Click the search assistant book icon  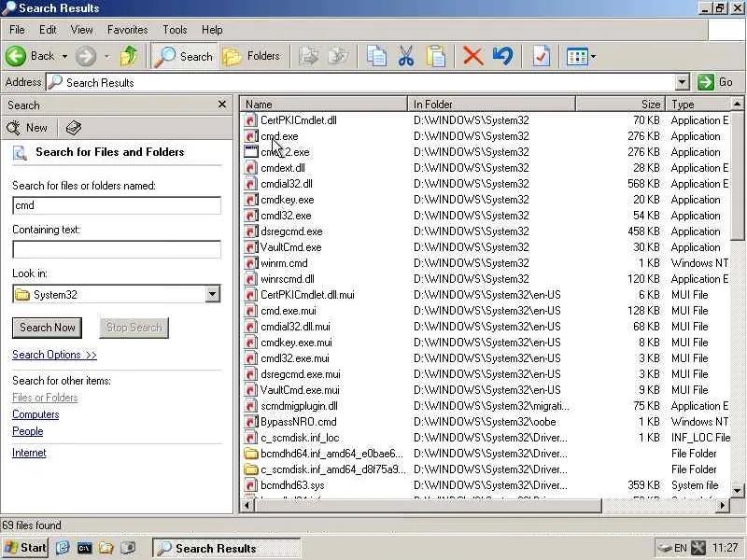pyautogui.click(x=74, y=128)
